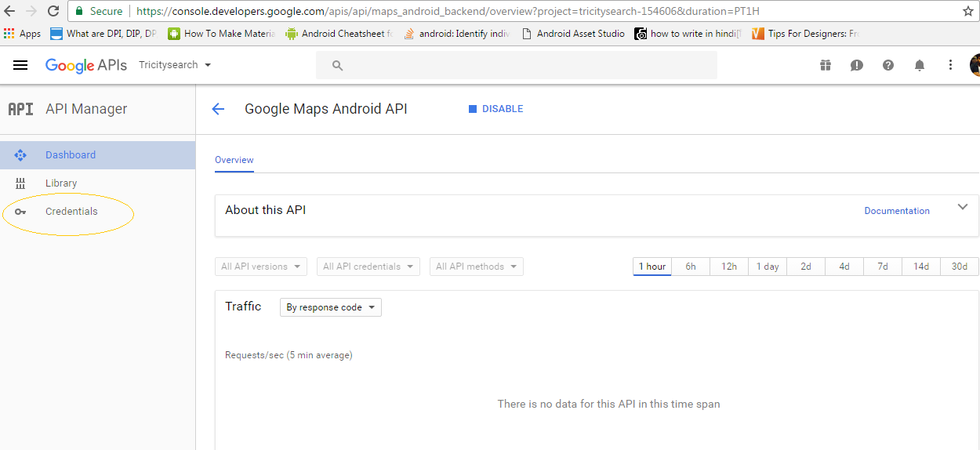The image size is (980, 450).
Task: Open All API credentials filter dropdown
Action: coord(368,267)
